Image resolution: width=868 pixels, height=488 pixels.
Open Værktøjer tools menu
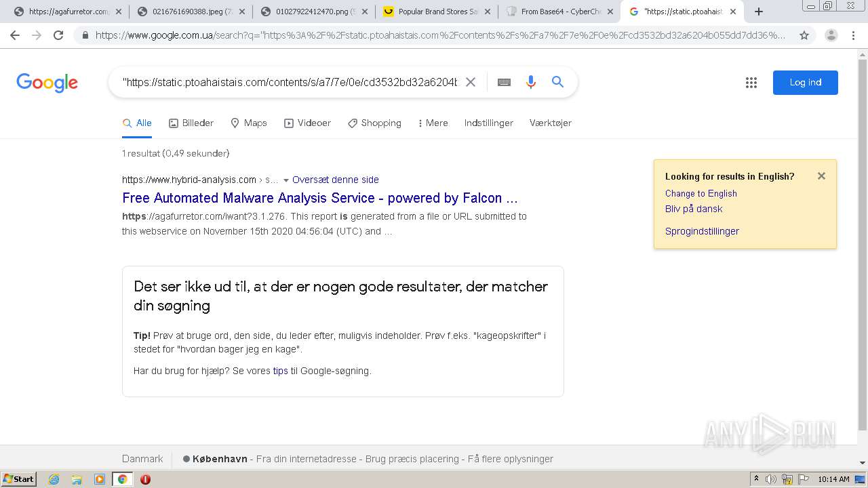pos(551,123)
